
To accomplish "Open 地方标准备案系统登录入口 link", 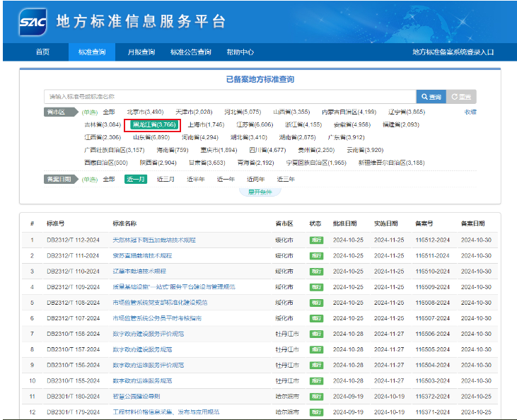I will 453,52.
